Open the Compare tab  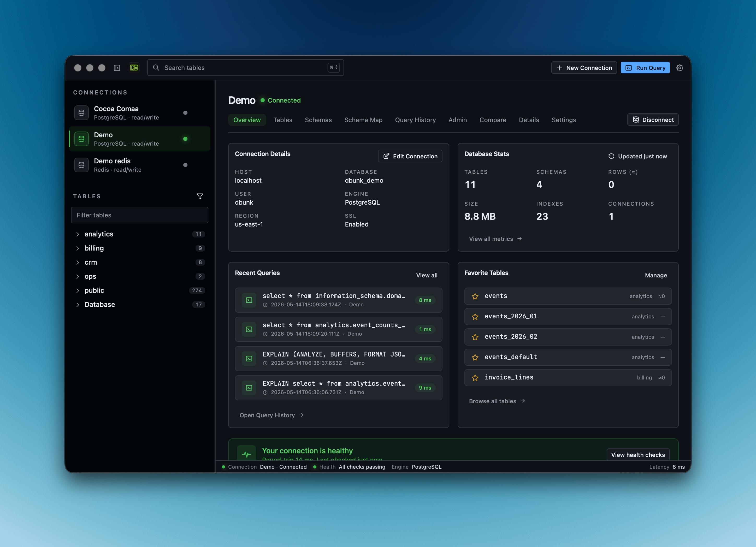493,120
